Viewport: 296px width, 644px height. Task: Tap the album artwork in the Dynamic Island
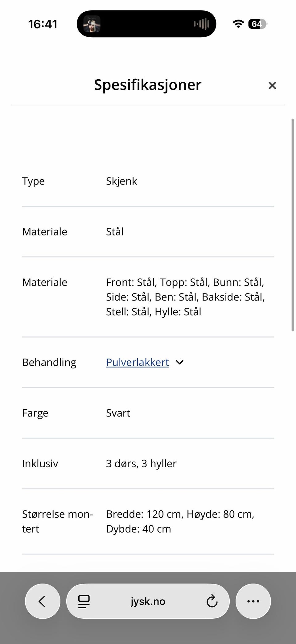(x=92, y=24)
